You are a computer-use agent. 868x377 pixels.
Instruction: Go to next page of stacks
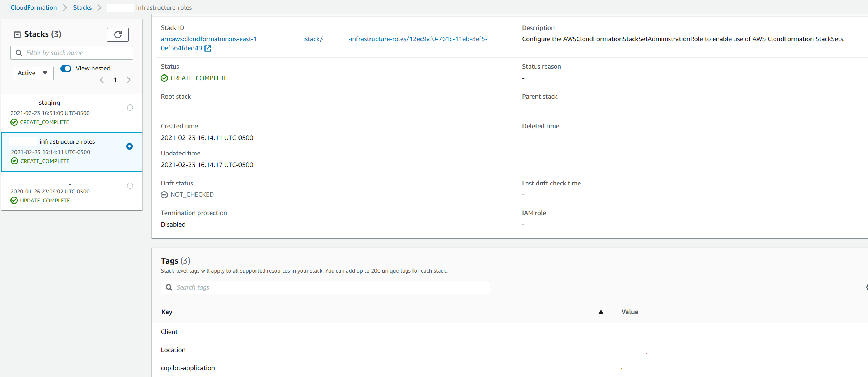click(x=128, y=80)
